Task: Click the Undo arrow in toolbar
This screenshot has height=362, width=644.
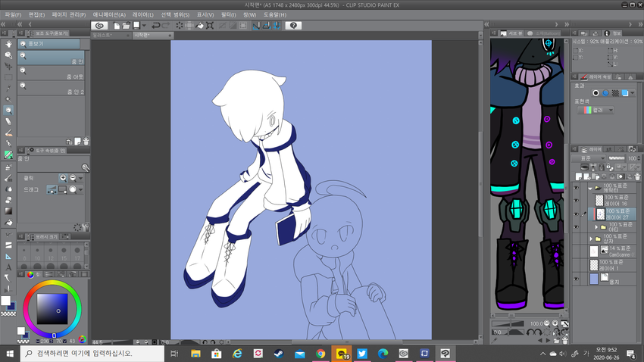Action: click(x=155, y=26)
